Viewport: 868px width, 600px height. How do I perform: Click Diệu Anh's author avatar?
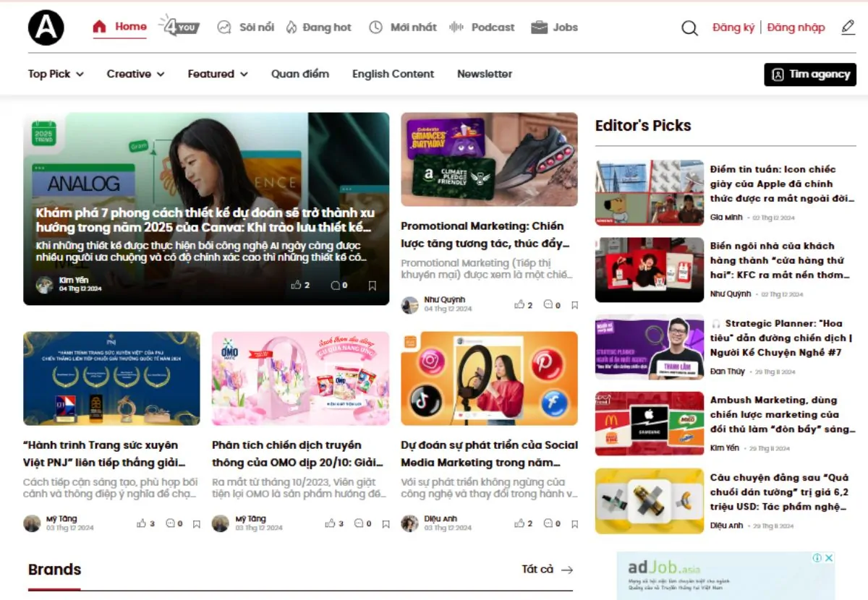click(410, 523)
